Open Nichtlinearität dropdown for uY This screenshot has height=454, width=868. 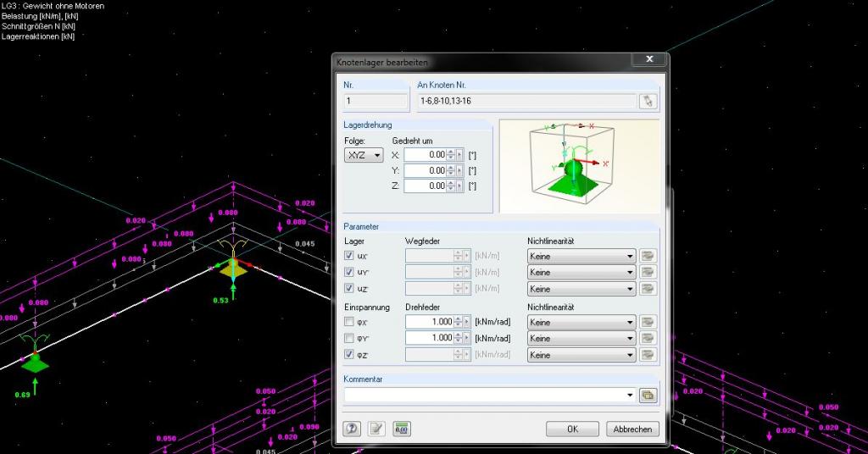(581, 272)
